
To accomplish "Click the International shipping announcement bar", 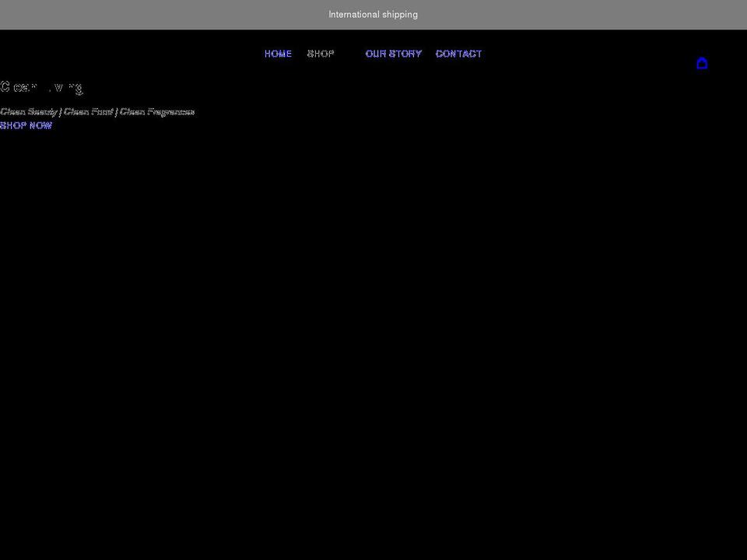I will point(373,15).
